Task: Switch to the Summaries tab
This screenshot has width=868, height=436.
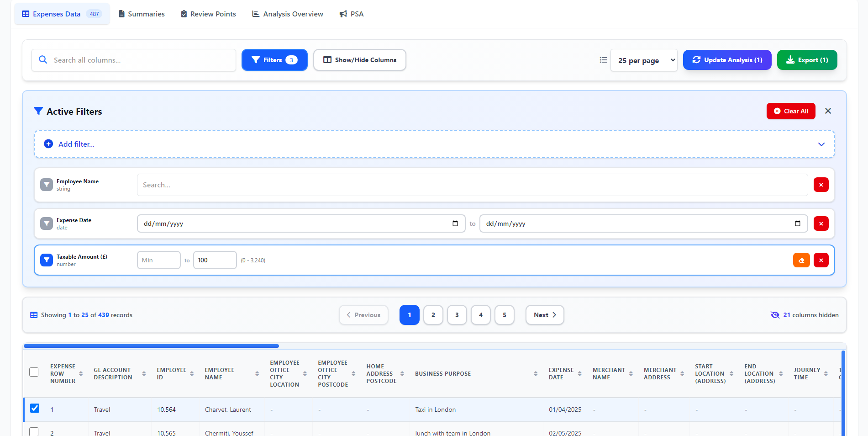Action: click(142, 14)
